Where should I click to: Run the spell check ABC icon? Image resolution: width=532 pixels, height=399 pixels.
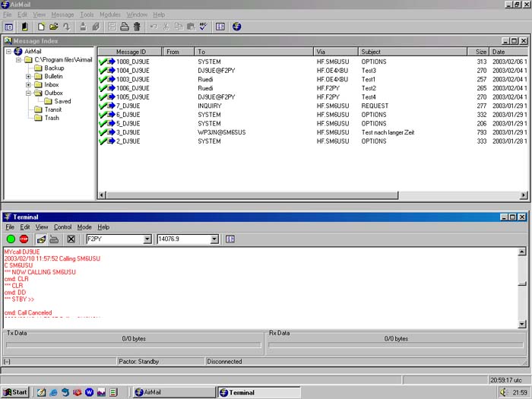tap(203, 27)
